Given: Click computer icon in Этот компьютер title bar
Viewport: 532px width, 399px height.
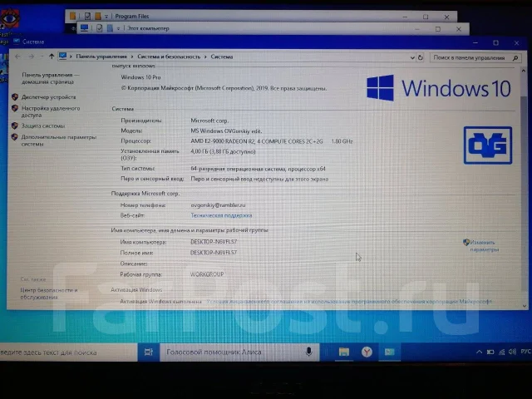Looking at the screenshot, I should coord(84,28).
